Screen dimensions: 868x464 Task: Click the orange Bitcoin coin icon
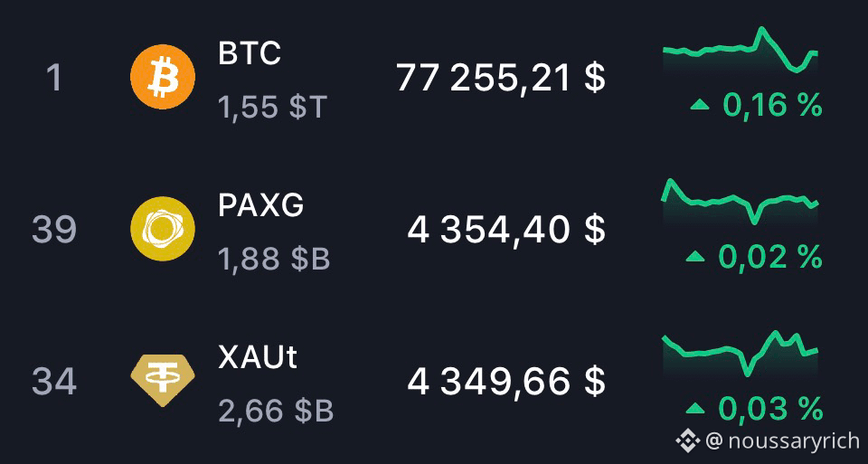coord(163,77)
